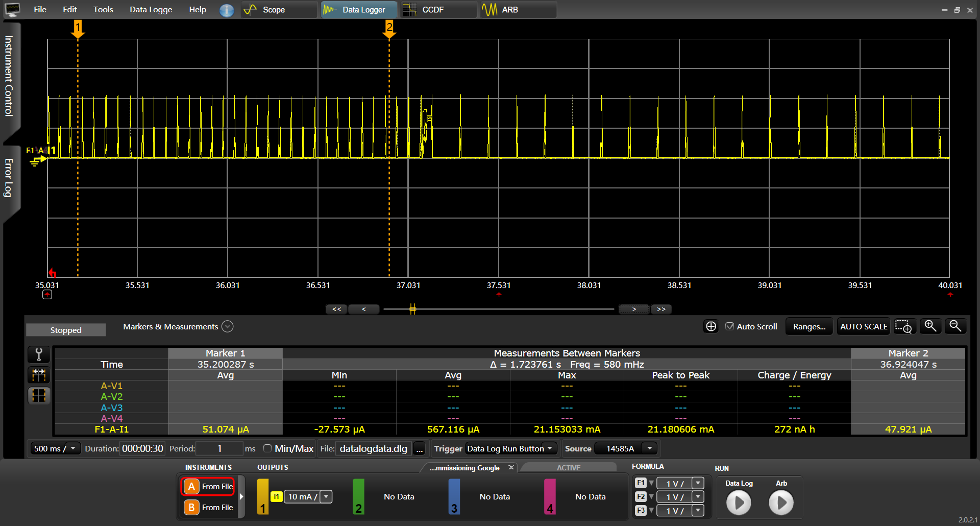Select Marker 2 flag on the waveform
Viewport: 980px width, 526px height.
tap(389, 29)
